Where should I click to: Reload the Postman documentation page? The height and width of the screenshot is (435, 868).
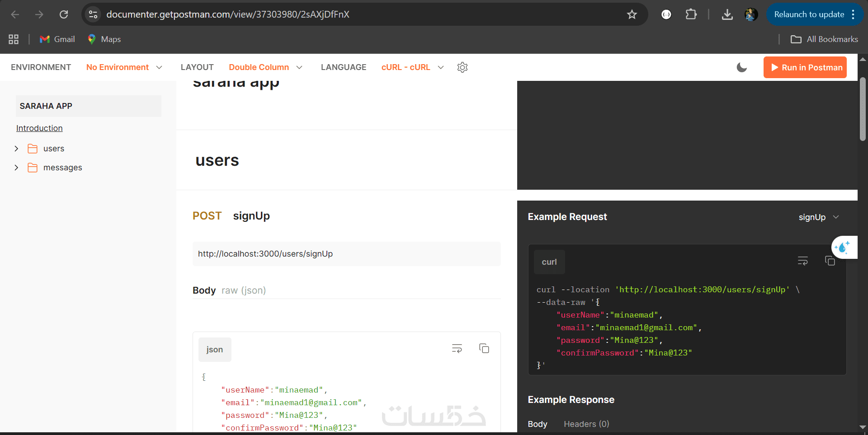pyautogui.click(x=64, y=14)
